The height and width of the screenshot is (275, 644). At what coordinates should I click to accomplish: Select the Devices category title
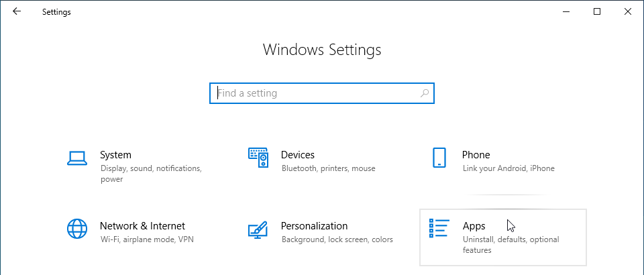pos(297,155)
